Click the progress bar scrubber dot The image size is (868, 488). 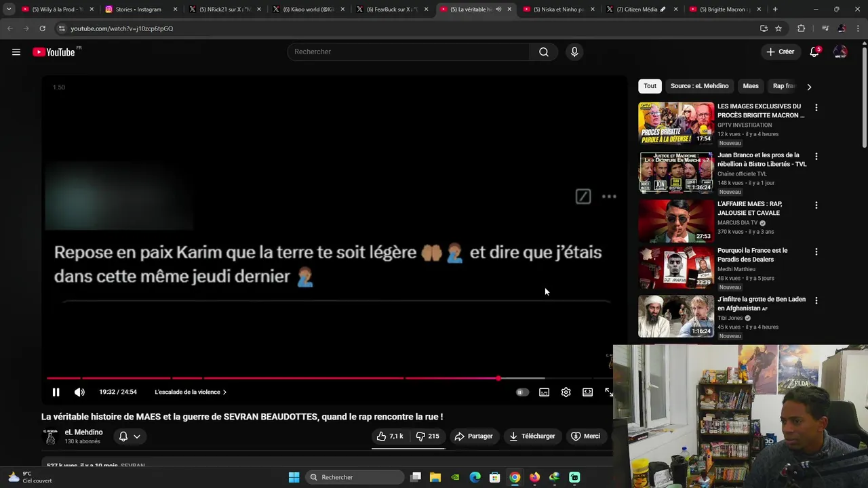(x=498, y=378)
